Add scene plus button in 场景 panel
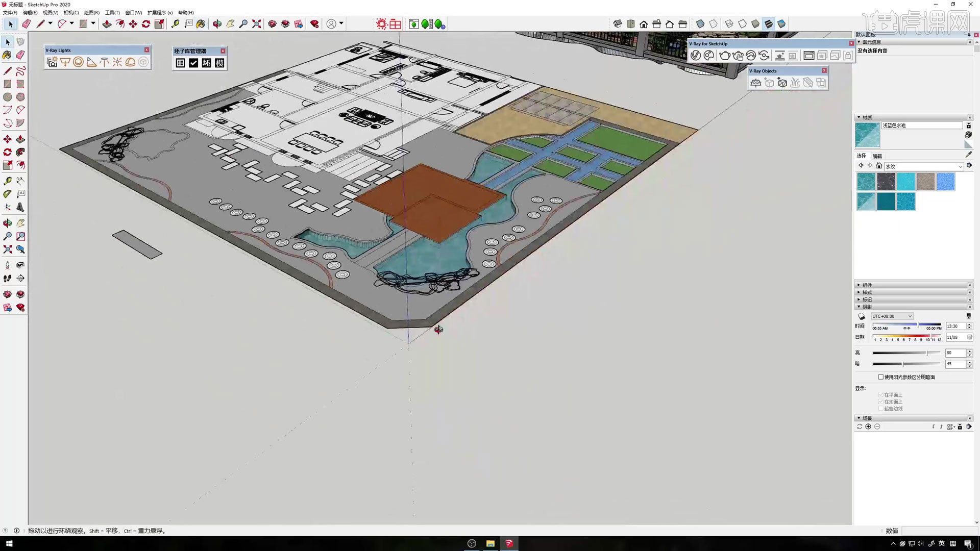This screenshot has width=980, height=551. 868,427
